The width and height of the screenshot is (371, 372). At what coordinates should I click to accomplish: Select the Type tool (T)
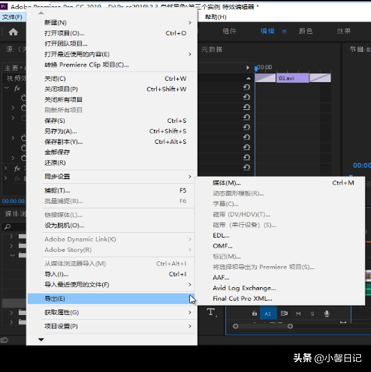click(x=211, y=312)
